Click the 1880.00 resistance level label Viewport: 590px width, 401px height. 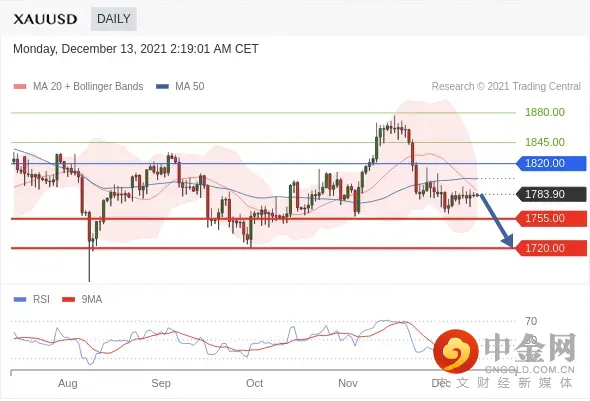544,112
